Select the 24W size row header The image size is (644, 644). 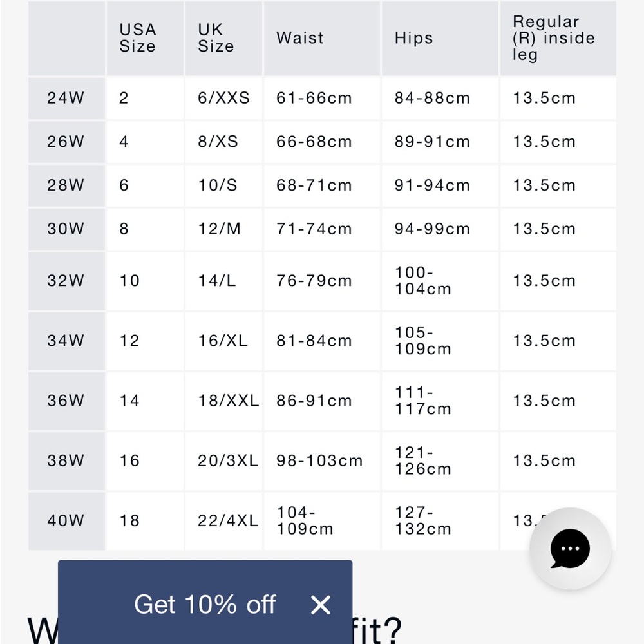coord(66,98)
